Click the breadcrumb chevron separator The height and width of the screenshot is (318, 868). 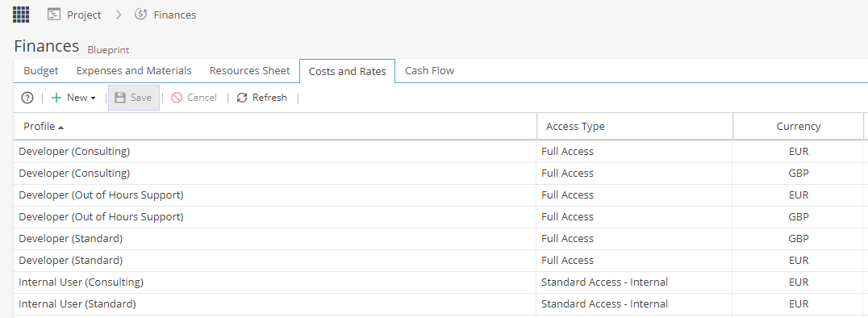119,15
